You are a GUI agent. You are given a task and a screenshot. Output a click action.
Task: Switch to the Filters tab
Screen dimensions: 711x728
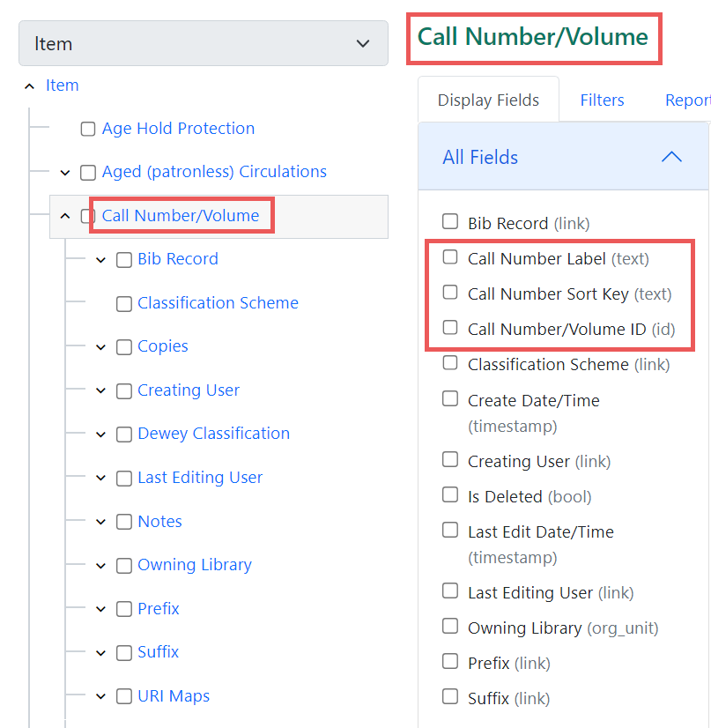(x=602, y=100)
